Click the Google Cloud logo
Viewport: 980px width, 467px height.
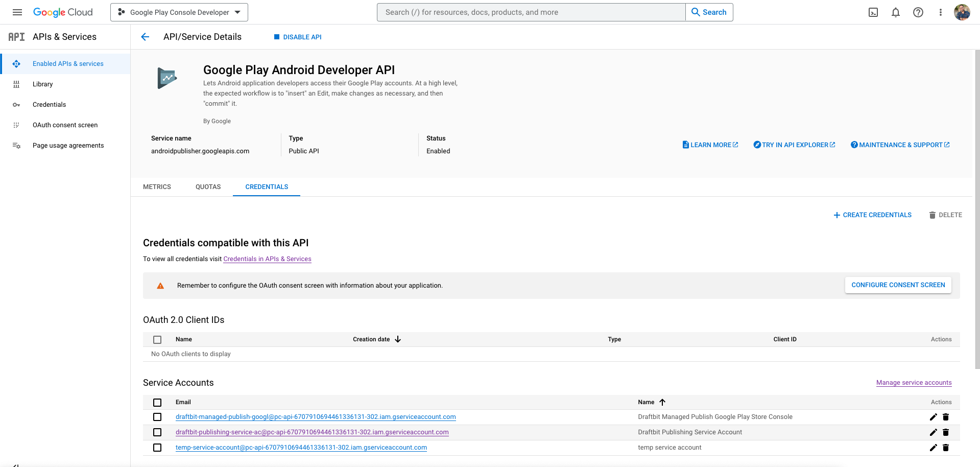coord(63,12)
